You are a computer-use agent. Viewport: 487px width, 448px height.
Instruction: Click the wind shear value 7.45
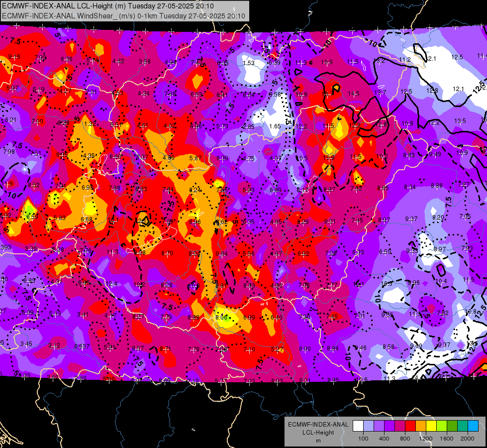(x=357, y=220)
